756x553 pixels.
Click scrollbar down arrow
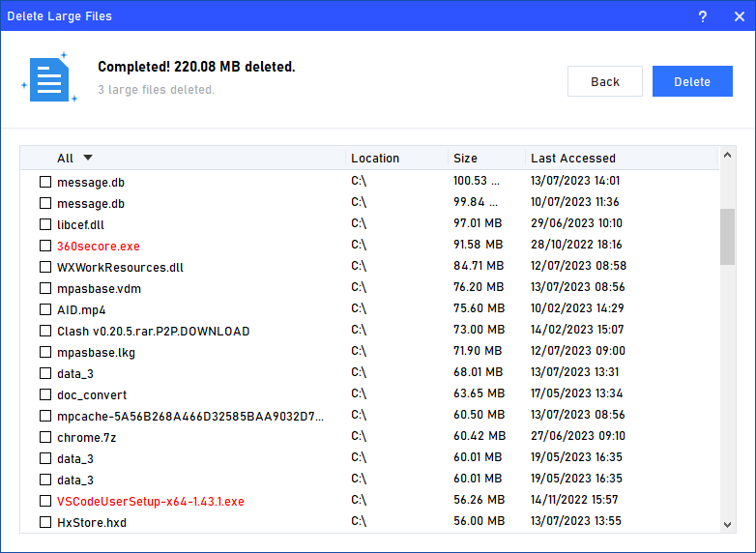[728, 524]
